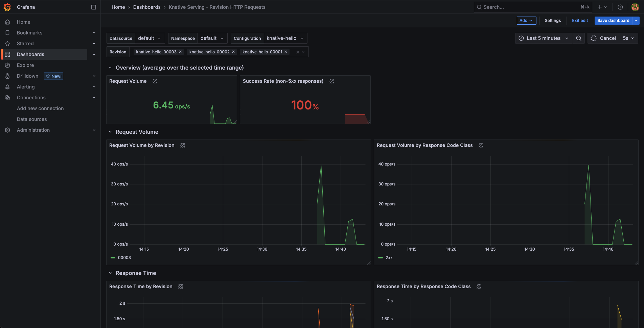Click the Exit edit link
This screenshot has width=644, height=328.
point(580,21)
